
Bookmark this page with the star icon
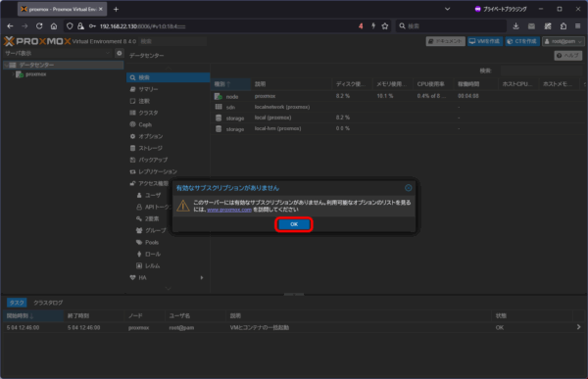[x=385, y=25]
